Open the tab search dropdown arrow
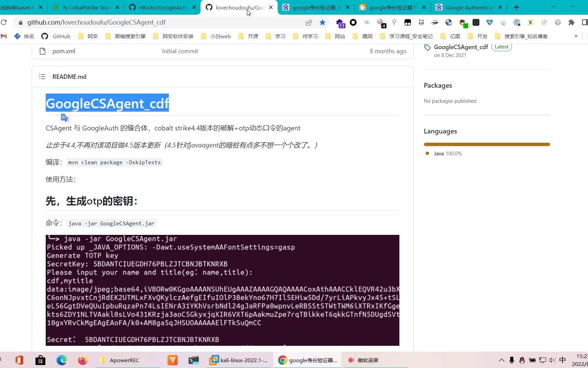The image size is (588, 368). coord(554,7)
